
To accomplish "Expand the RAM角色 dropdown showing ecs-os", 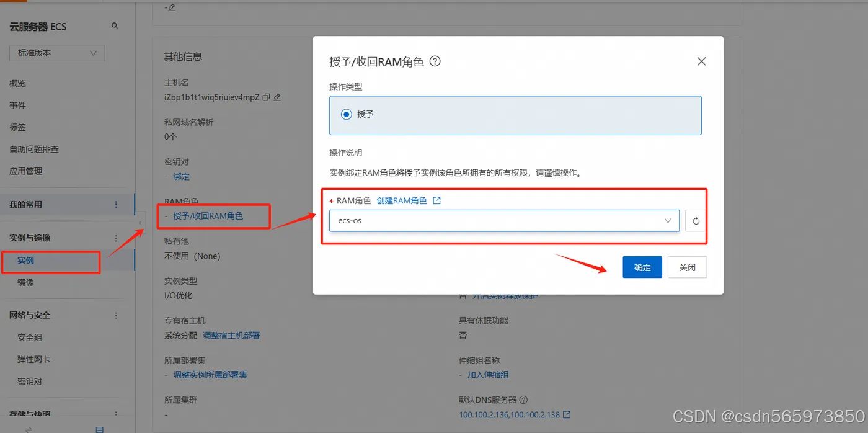I will [668, 221].
